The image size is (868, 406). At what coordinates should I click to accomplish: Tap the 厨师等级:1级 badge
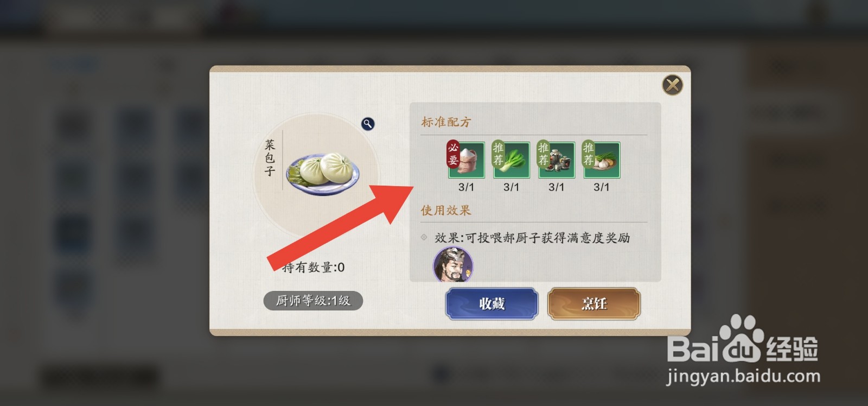point(313,301)
